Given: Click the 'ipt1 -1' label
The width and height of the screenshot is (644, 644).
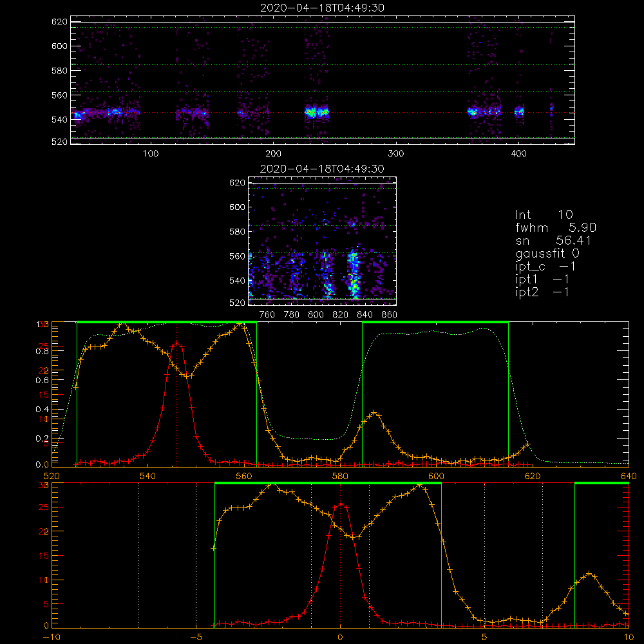Looking at the screenshot, I should tap(542, 279).
